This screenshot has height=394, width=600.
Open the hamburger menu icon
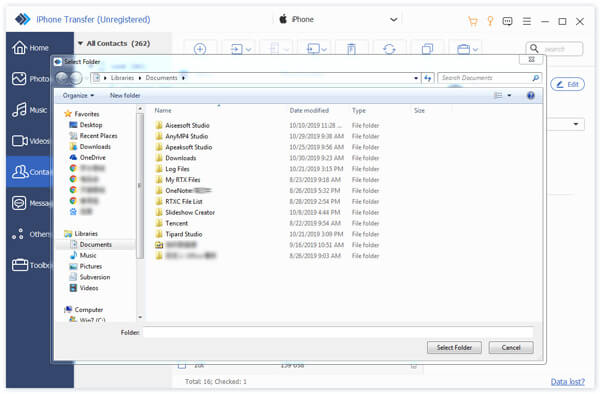(527, 21)
